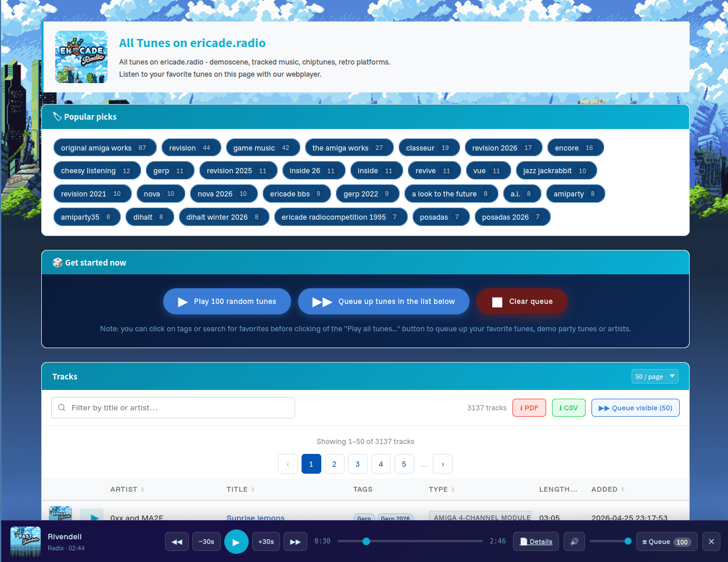Close the player bar with X

point(711,542)
